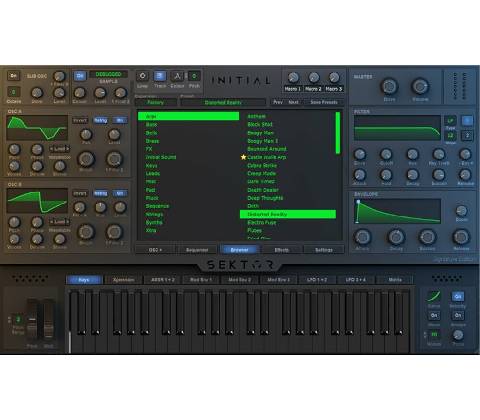
Task: Click the Envelope Attack knob
Action: click(x=362, y=237)
